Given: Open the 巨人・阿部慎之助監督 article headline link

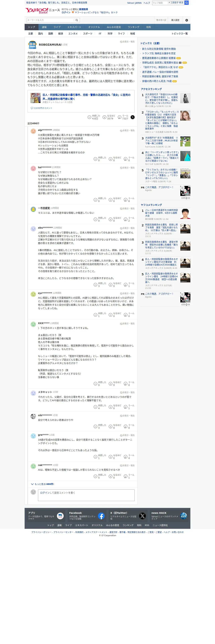Looking at the screenshot, I should click(87, 97).
